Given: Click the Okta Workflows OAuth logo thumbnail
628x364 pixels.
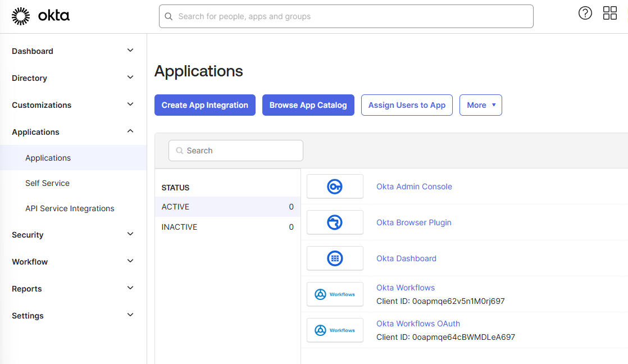Looking at the screenshot, I should (x=335, y=330).
